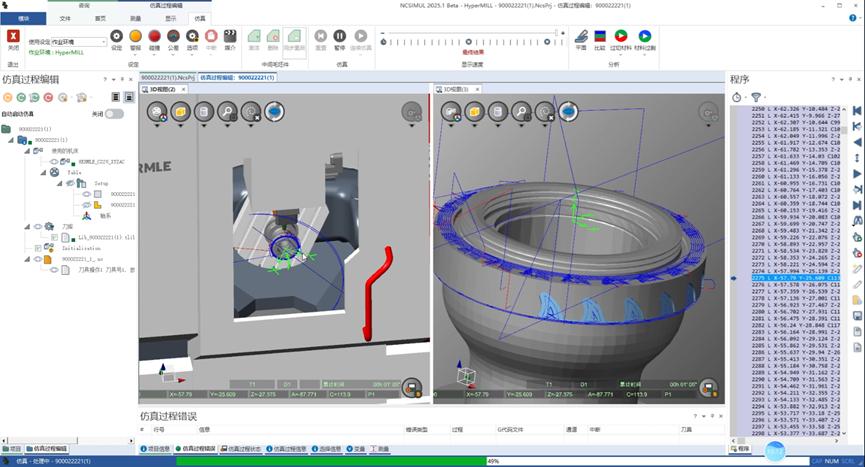The image size is (865, 467).
Task: Click the red collision circle icon in ribbon
Action: point(154,36)
